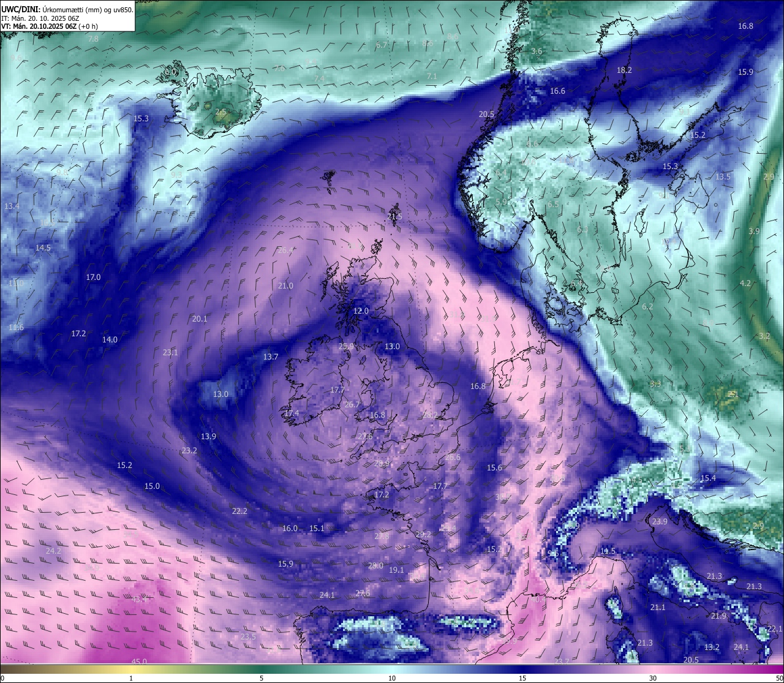Click the 20.1 value on the map
784x683 pixels.
coord(200,319)
